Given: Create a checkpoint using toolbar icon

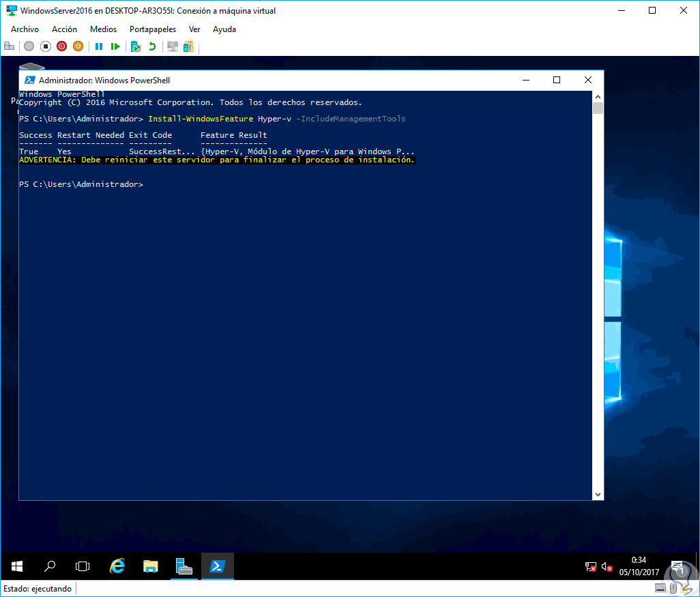Looking at the screenshot, I should click(136, 46).
